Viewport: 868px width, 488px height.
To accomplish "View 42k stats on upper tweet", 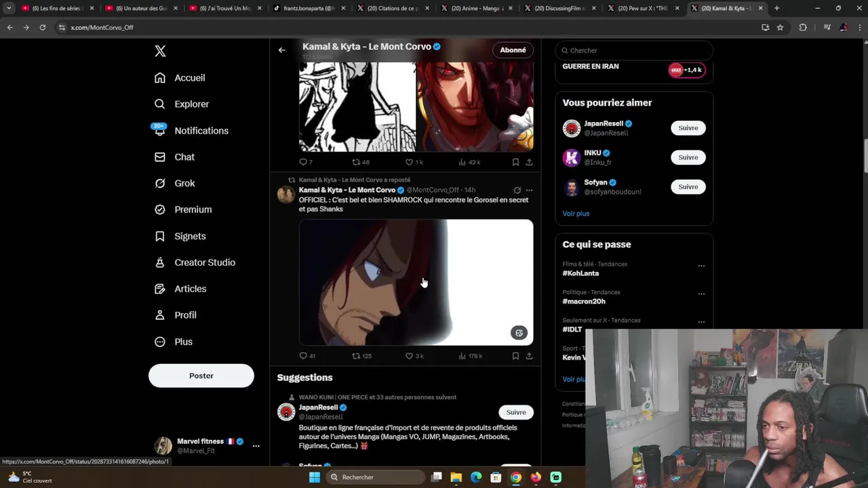I will tap(469, 162).
